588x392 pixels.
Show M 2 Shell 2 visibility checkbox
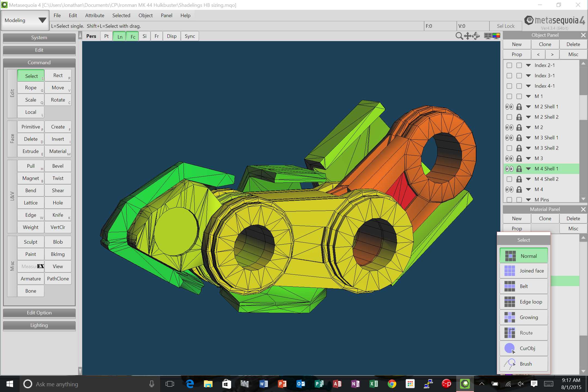click(x=509, y=117)
